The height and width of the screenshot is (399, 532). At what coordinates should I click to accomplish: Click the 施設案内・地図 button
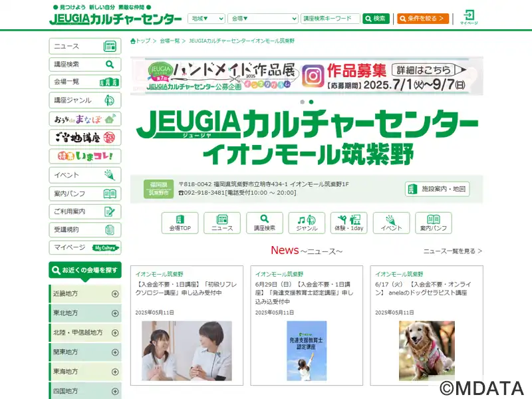click(x=438, y=189)
